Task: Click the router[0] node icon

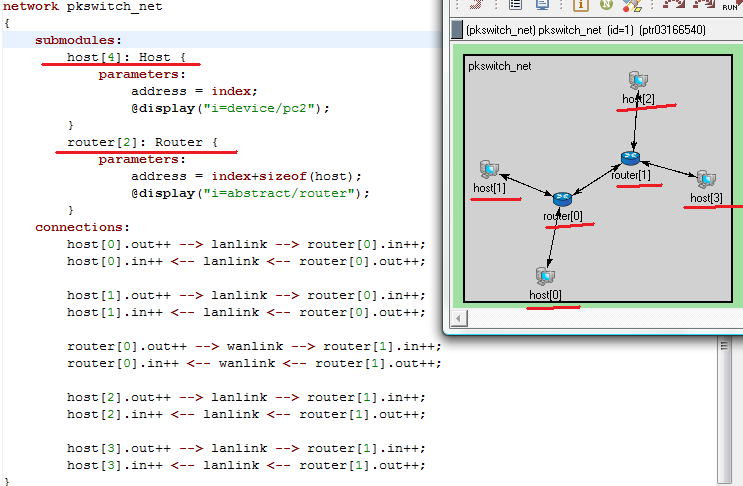Action: (x=562, y=199)
